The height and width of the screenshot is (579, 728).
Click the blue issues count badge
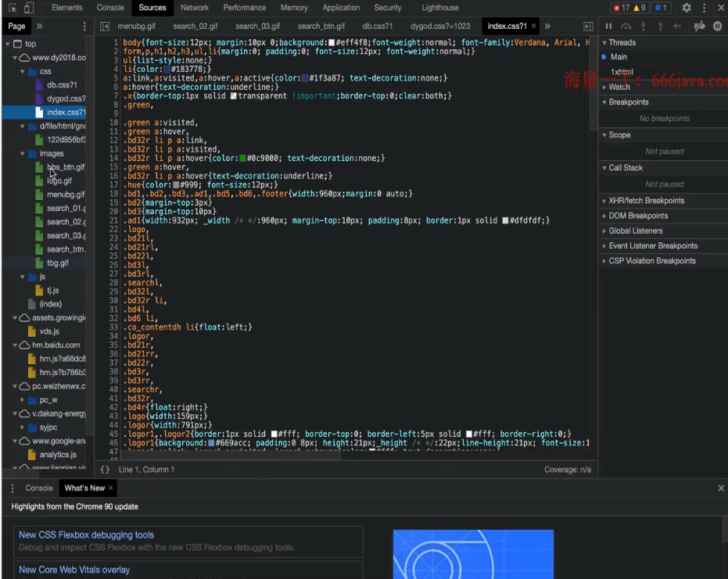click(x=661, y=8)
